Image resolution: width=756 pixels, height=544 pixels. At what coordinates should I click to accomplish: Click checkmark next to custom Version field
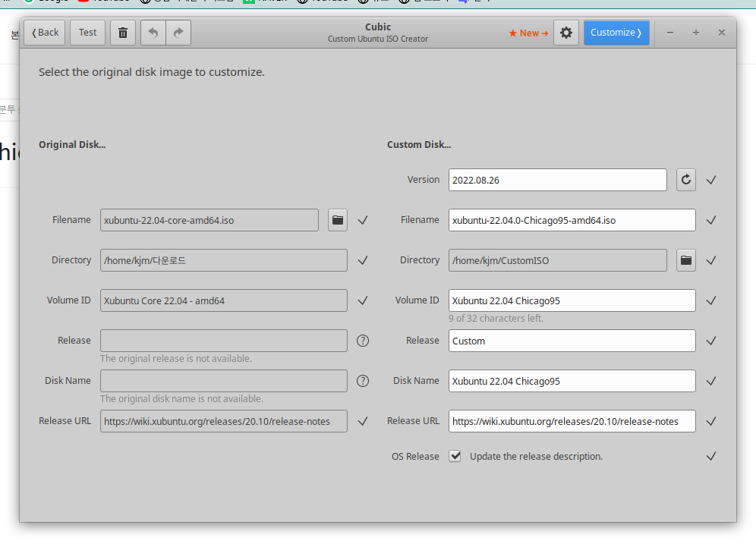[711, 181]
